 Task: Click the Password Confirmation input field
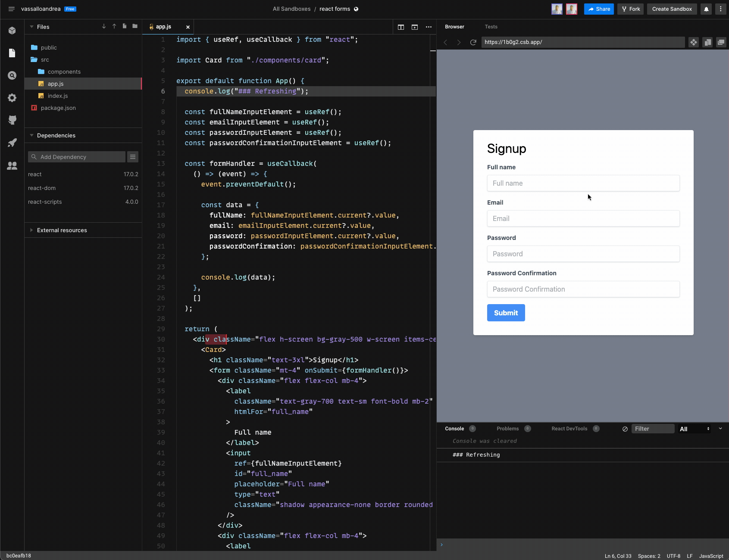[583, 289]
